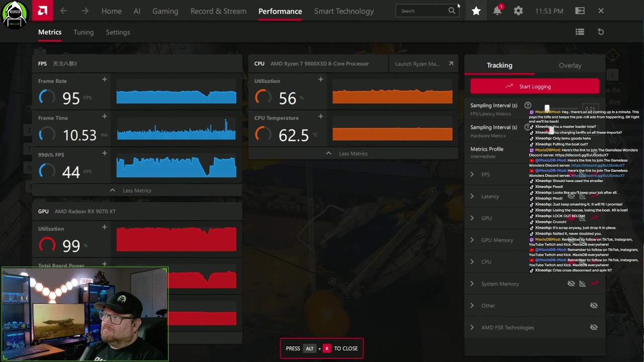
Task: Click the plus icon for CPU Utilization
Action: click(320, 79)
